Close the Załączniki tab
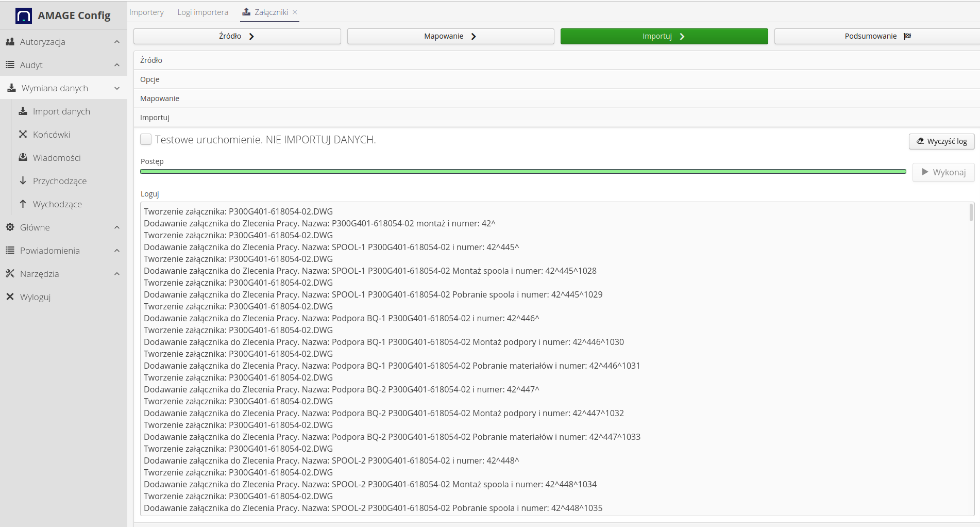The height and width of the screenshot is (527, 980). point(295,12)
